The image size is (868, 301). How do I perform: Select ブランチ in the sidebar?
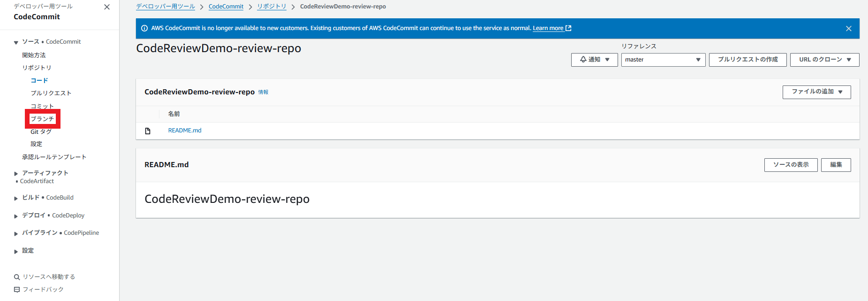click(x=42, y=119)
